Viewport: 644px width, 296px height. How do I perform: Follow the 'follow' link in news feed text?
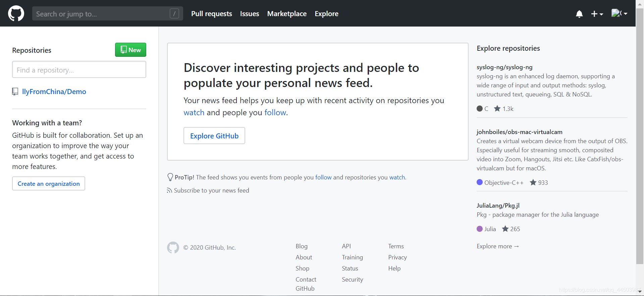point(275,113)
